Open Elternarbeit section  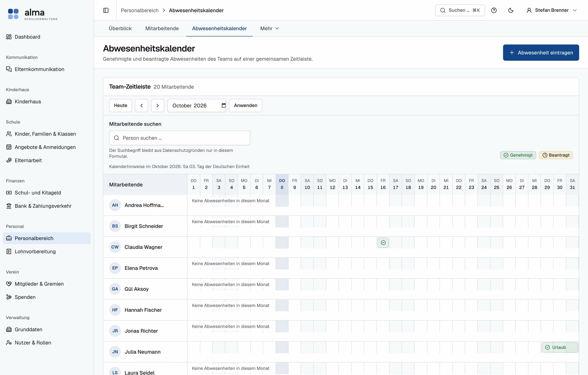[47, 160]
